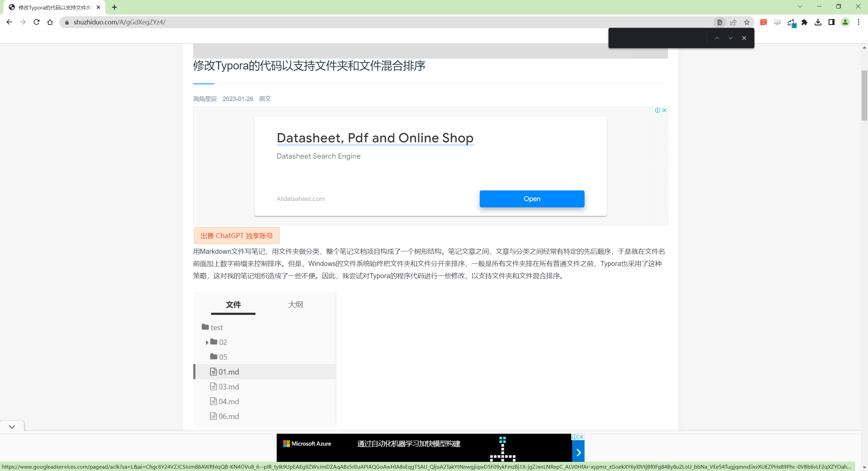Viewport: 868px width, 471px height.
Task: Open the translation extension with the badge
Action: [791, 23]
